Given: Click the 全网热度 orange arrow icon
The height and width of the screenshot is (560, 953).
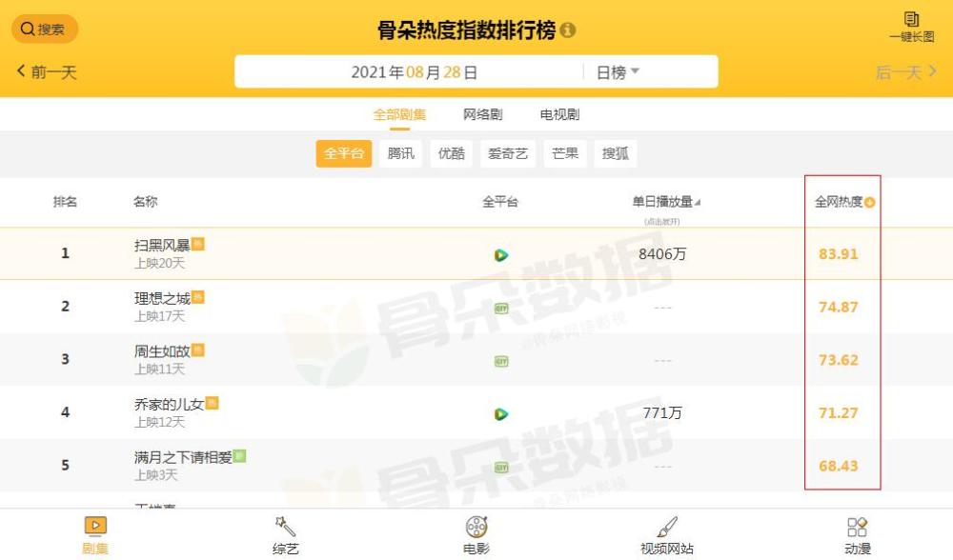Looking at the screenshot, I should tap(870, 202).
